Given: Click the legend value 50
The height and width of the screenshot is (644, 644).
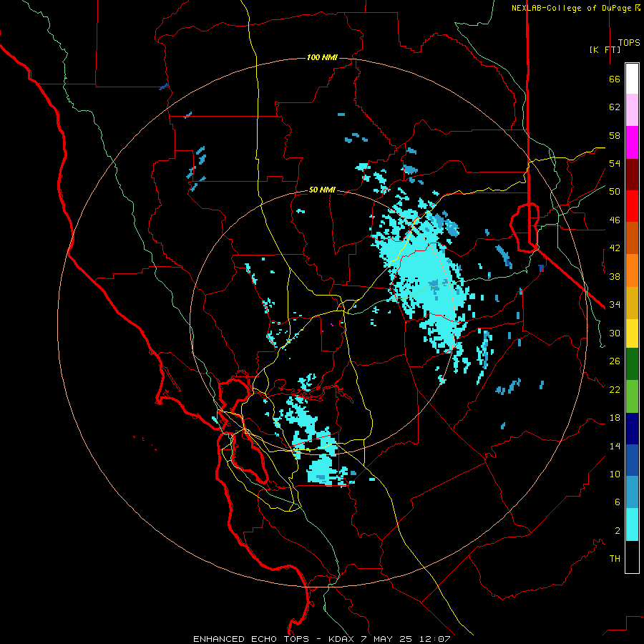Looking at the screenshot, I should (615, 191).
